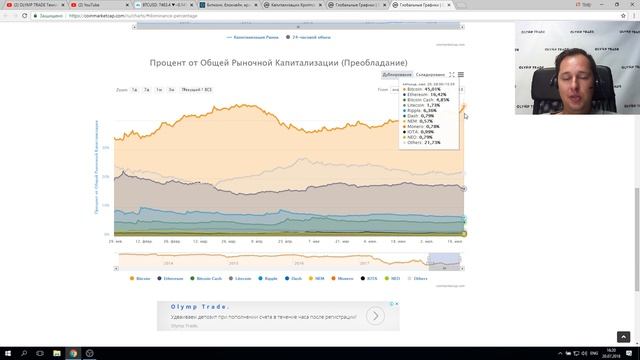
Task: Switch to OLYMP TRADE browser tab
Action: (x=33, y=5)
